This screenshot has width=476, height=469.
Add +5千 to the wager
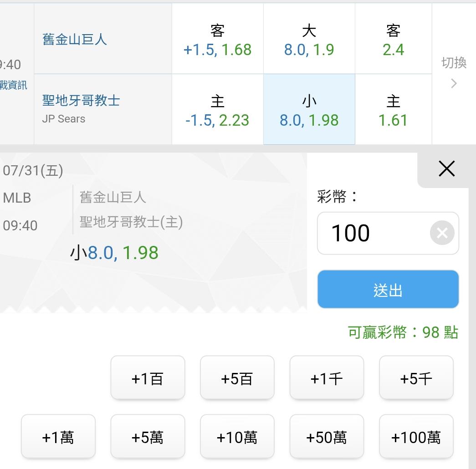(416, 377)
